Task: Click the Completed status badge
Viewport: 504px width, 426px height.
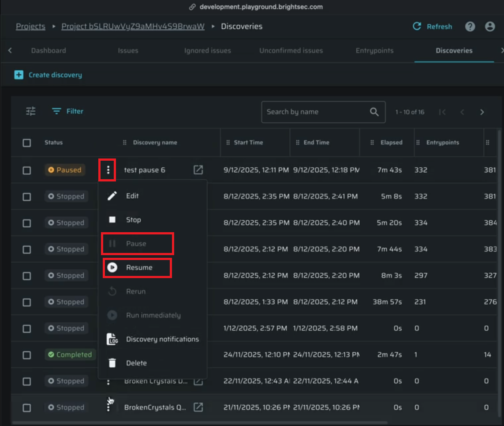Action: [x=71, y=354]
